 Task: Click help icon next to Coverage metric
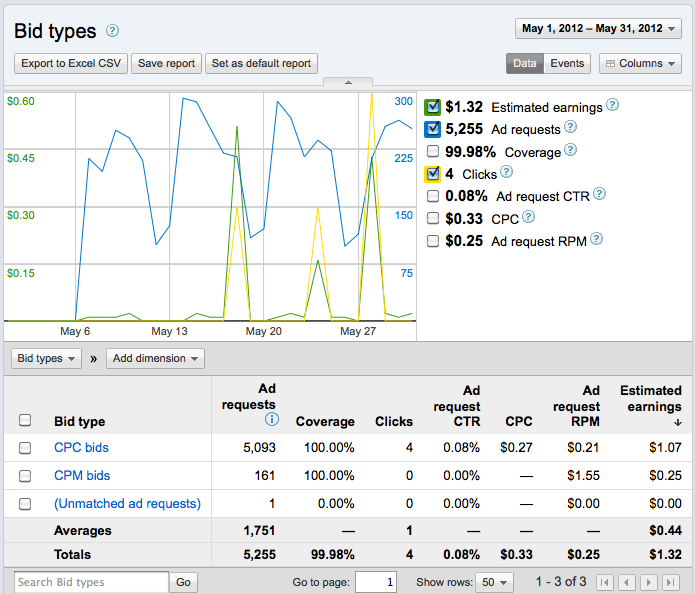571,150
